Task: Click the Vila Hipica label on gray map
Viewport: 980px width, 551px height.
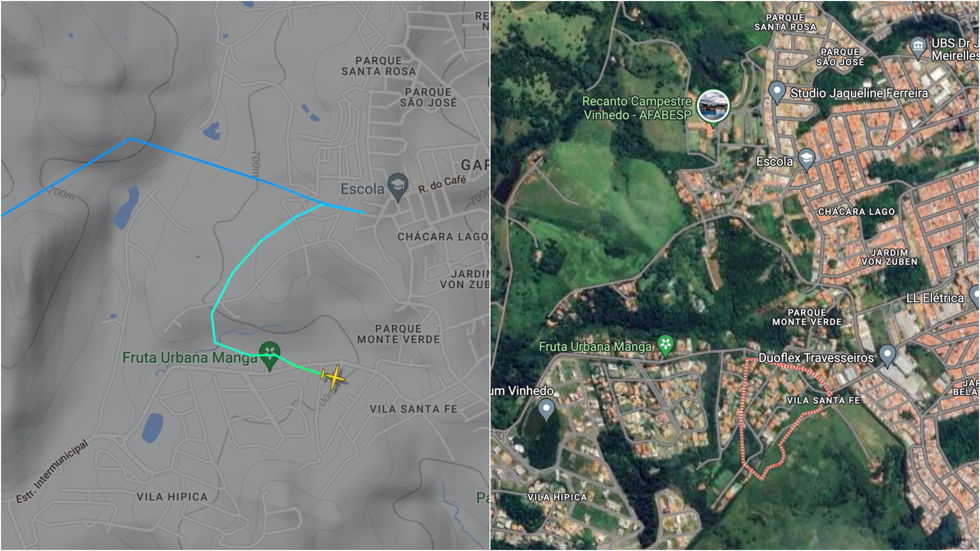Action: [172, 497]
